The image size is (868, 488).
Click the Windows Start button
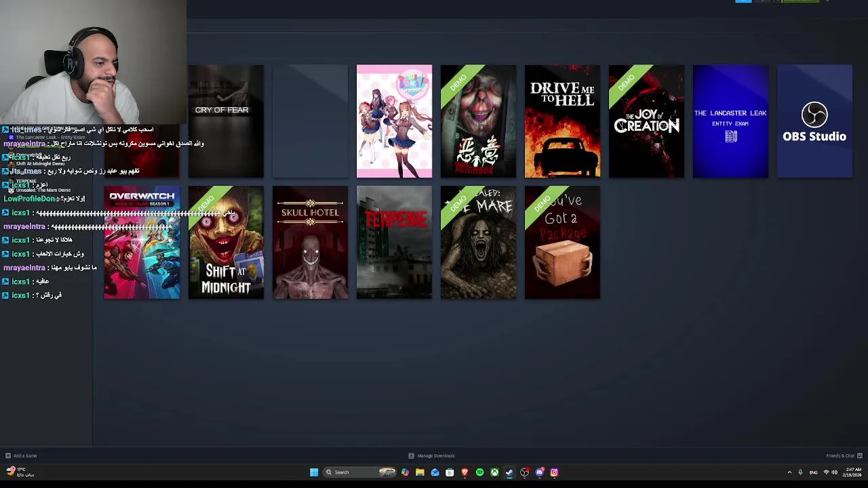pos(314,472)
